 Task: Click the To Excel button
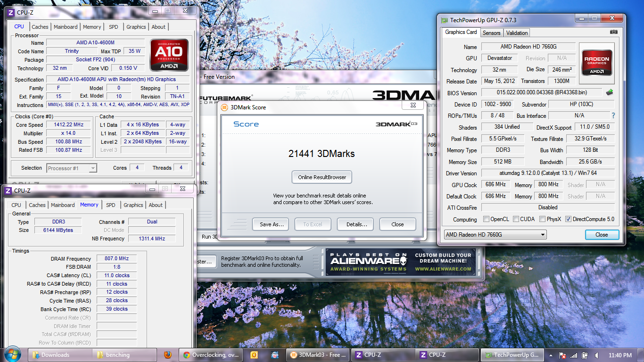click(x=313, y=224)
